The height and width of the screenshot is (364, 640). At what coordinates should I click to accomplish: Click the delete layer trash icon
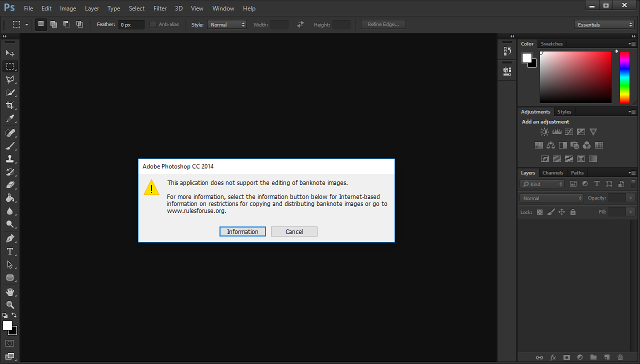tap(620, 357)
